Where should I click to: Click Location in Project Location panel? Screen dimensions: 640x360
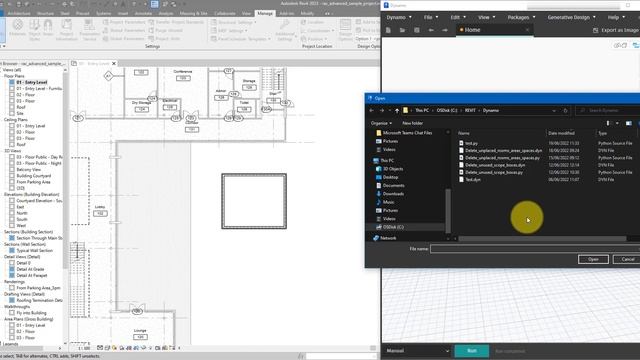(x=312, y=22)
